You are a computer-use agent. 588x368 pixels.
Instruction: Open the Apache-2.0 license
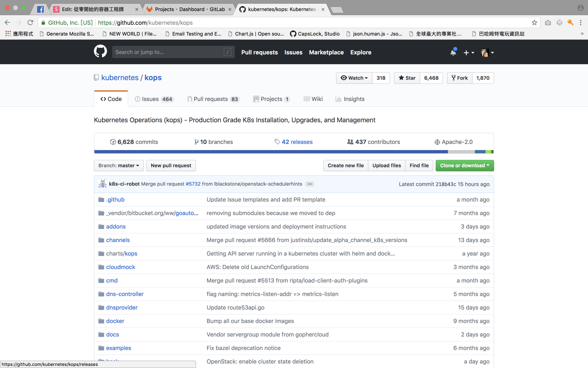point(453,142)
